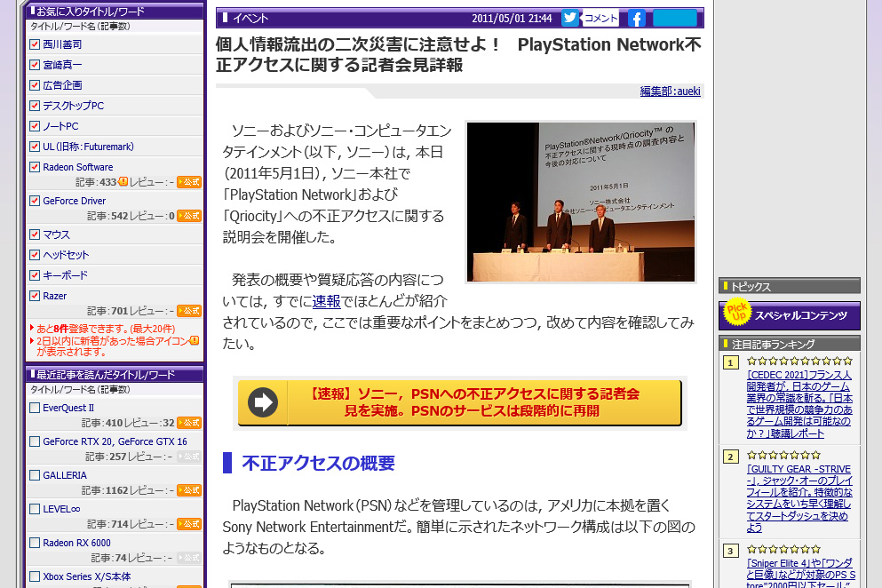Uncheck the キーボード checkbox
Viewport: 882px width, 588px height.
point(35,275)
